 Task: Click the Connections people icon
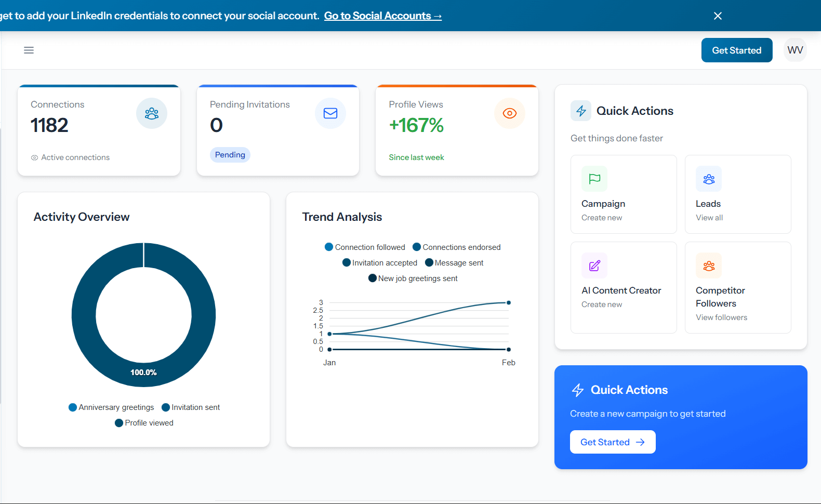click(x=152, y=113)
